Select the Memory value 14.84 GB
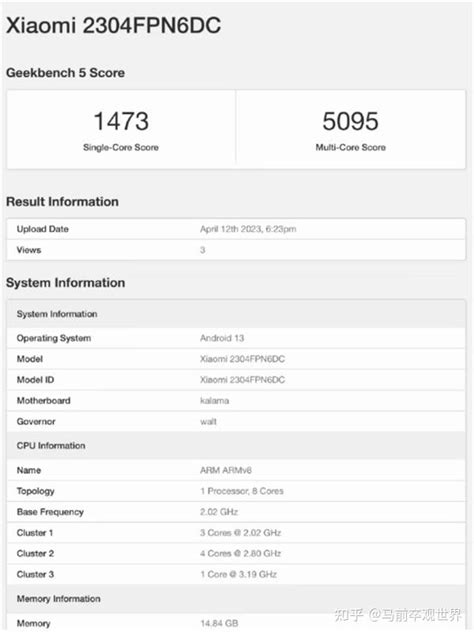The image size is (474, 635). [219, 623]
